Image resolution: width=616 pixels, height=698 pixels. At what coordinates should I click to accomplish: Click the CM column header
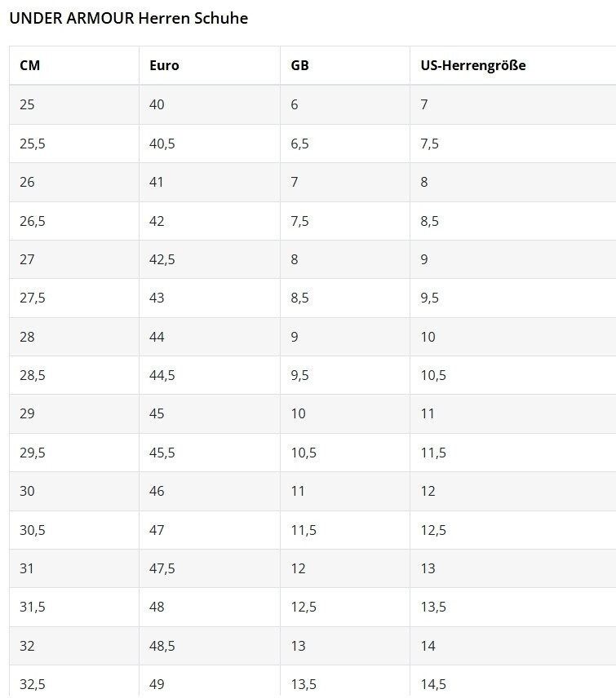point(30,66)
